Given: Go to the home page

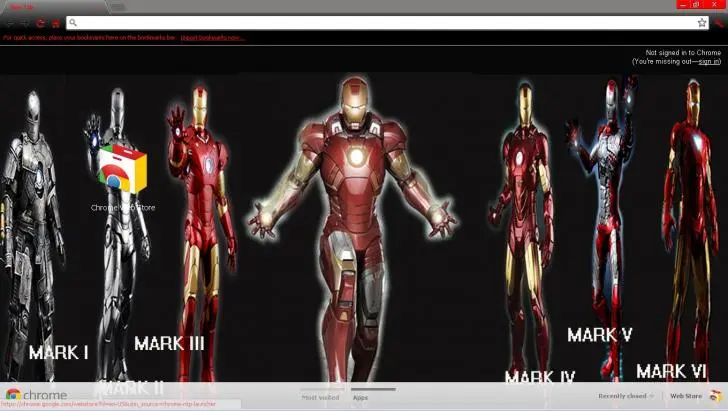Looking at the screenshot, I should (56, 22).
